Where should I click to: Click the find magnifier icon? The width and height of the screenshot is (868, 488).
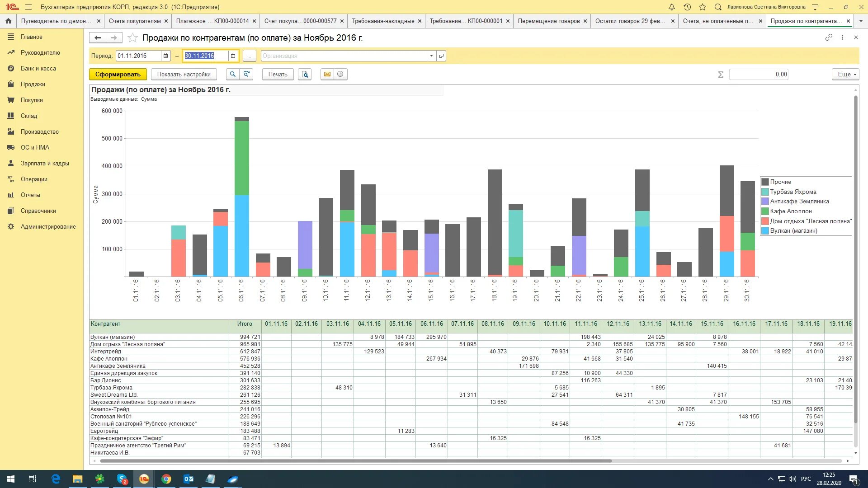coord(232,75)
